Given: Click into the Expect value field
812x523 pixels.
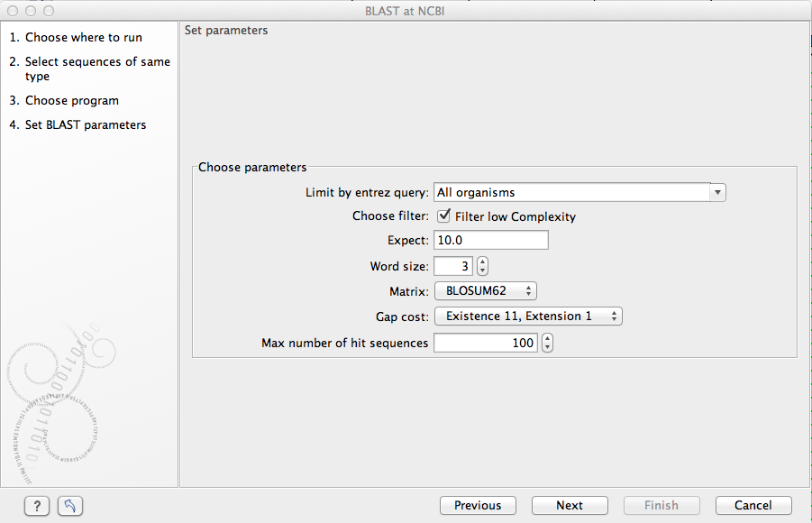Looking at the screenshot, I should 490,240.
